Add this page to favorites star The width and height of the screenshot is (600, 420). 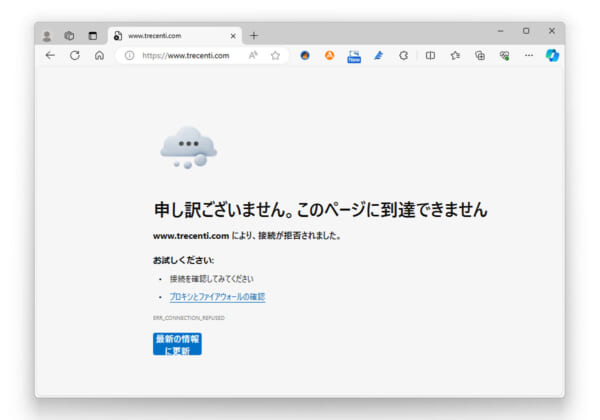click(x=276, y=56)
